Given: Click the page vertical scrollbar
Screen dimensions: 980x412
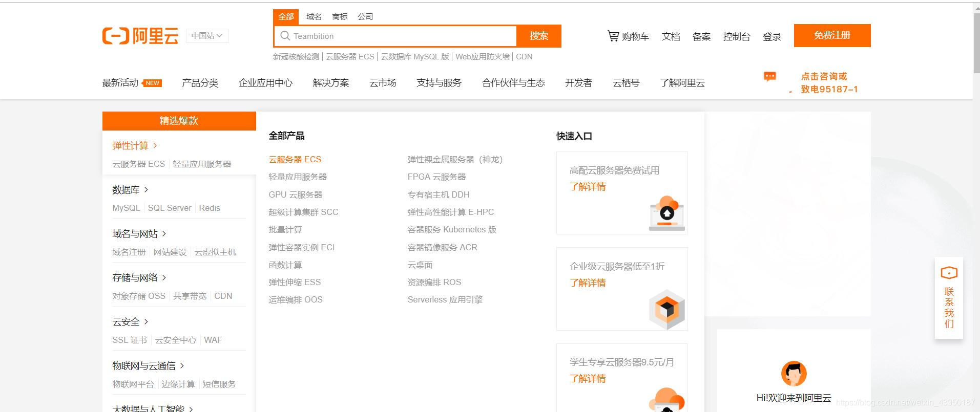Looking at the screenshot, I should coord(976,44).
